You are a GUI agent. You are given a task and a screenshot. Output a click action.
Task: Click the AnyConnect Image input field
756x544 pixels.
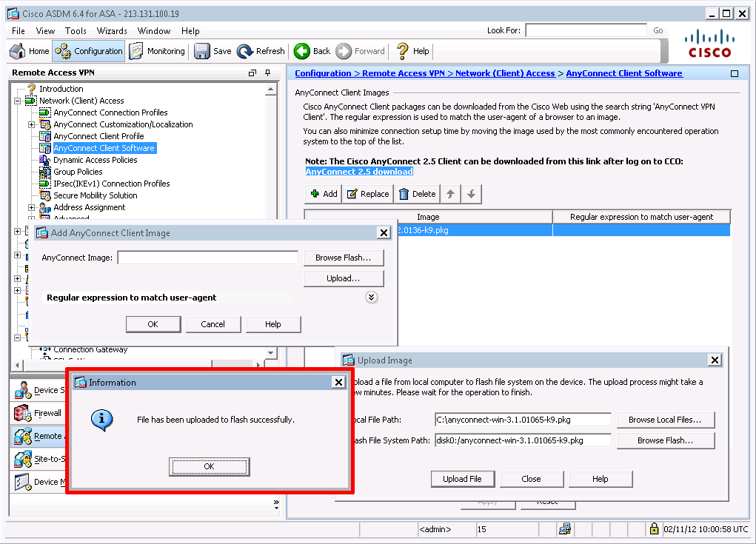[x=208, y=258]
